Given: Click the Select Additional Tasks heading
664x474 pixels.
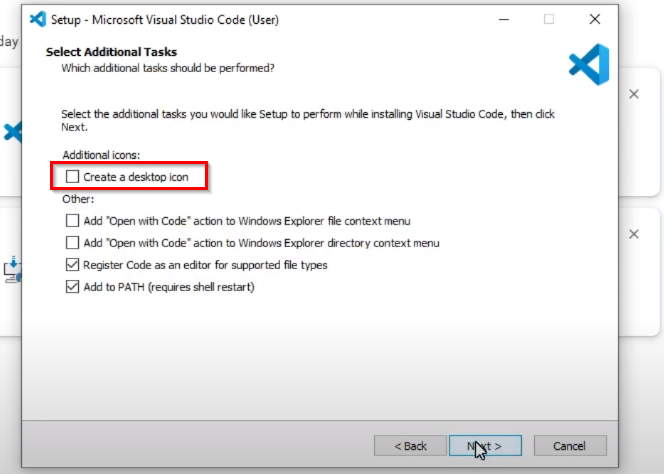Looking at the screenshot, I should (x=111, y=51).
